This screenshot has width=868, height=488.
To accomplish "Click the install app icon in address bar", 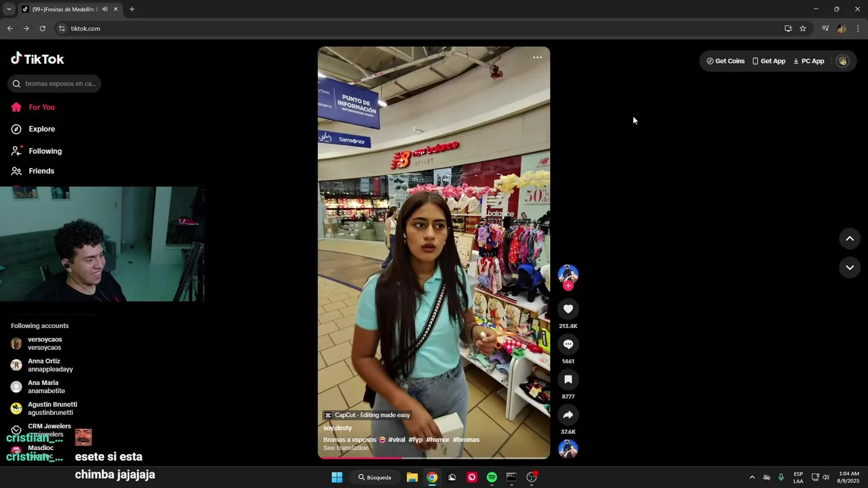I will click(788, 28).
